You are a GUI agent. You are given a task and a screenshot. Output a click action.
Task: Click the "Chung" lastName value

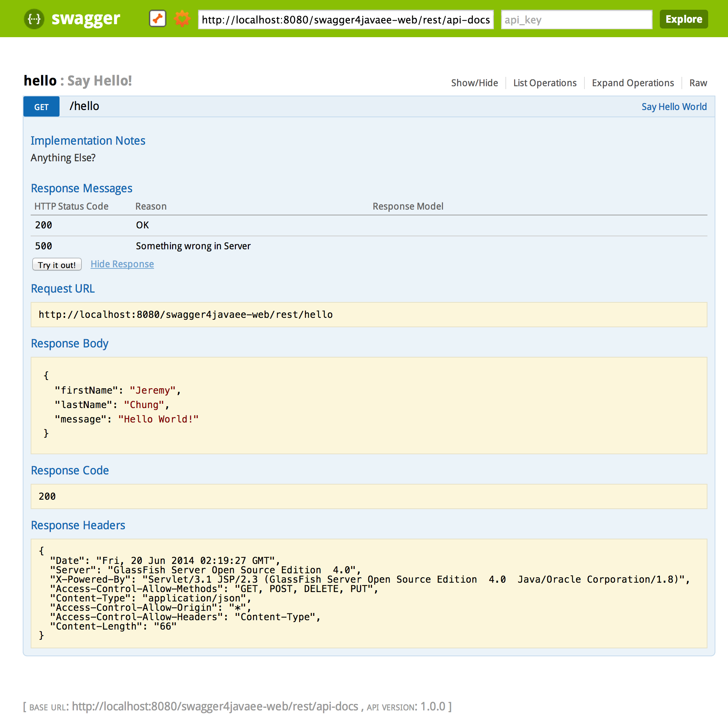144,405
